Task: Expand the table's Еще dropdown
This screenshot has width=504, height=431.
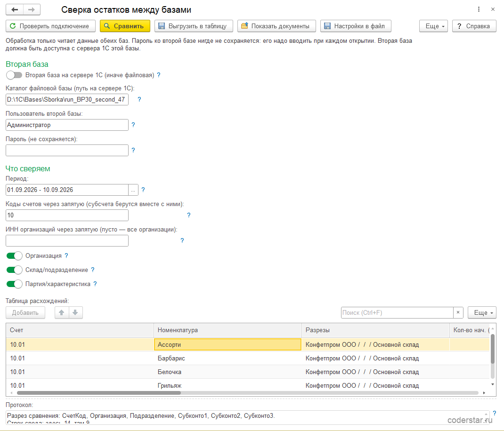Action: (482, 312)
